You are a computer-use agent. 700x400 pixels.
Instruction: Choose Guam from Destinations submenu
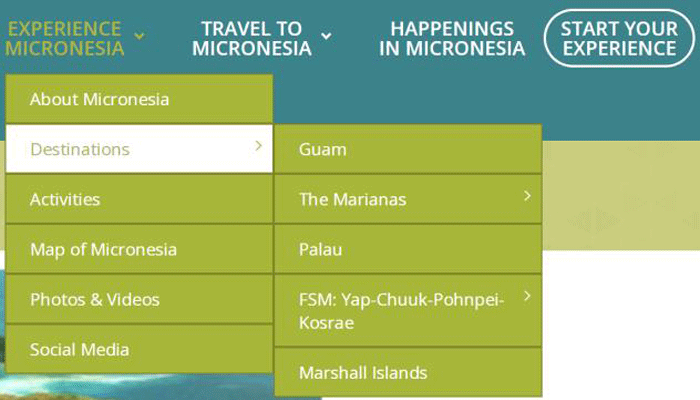pos(408,149)
